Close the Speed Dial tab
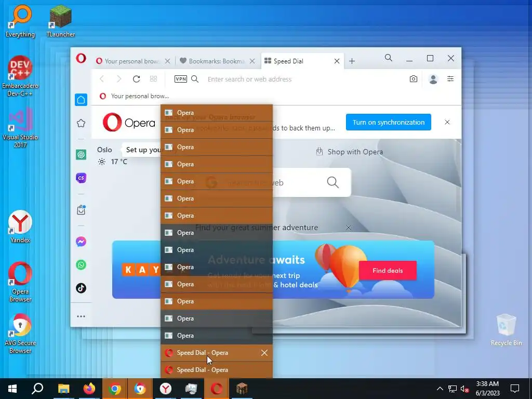 pyautogui.click(x=337, y=61)
